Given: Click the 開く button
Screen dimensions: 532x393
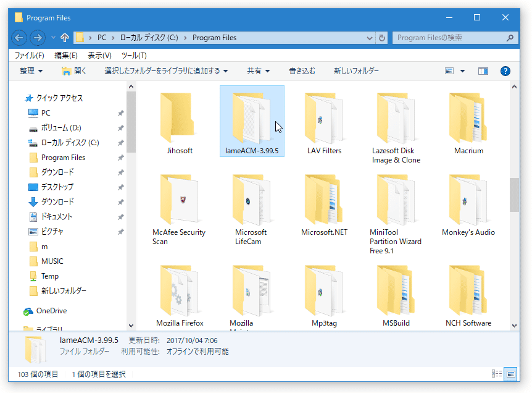Looking at the screenshot, I should [x=74, y=71].
